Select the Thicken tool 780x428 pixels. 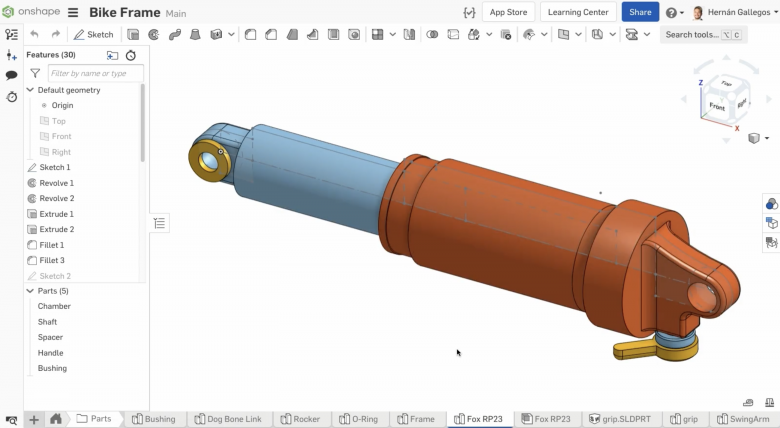point(216,34)
